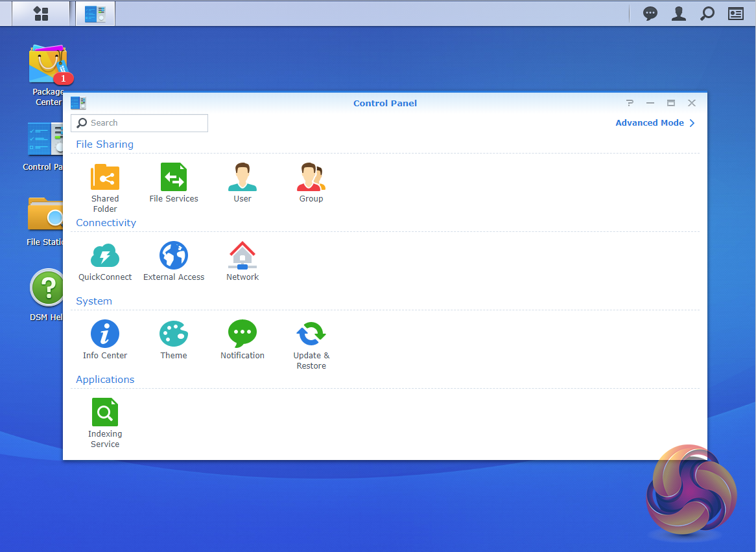The image size is (756, 552).
Task: Open the widgets panel icon
Action: pyautogui.click(x=735, y=14)
